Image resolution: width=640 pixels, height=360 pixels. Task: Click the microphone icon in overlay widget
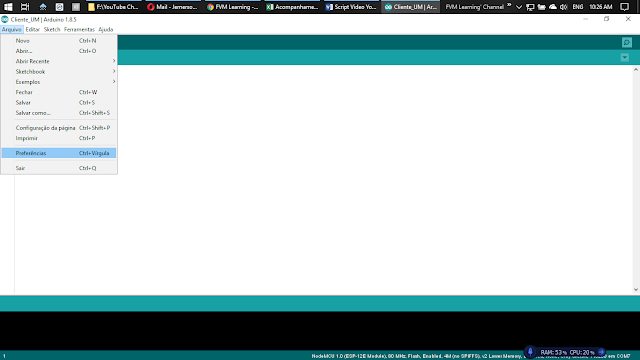coord(530,351)
